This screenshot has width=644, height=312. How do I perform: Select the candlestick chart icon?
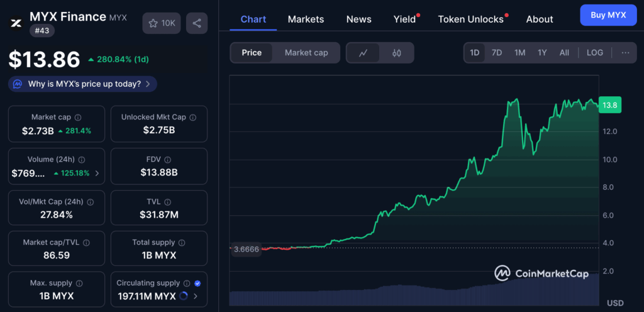(396, 53)
